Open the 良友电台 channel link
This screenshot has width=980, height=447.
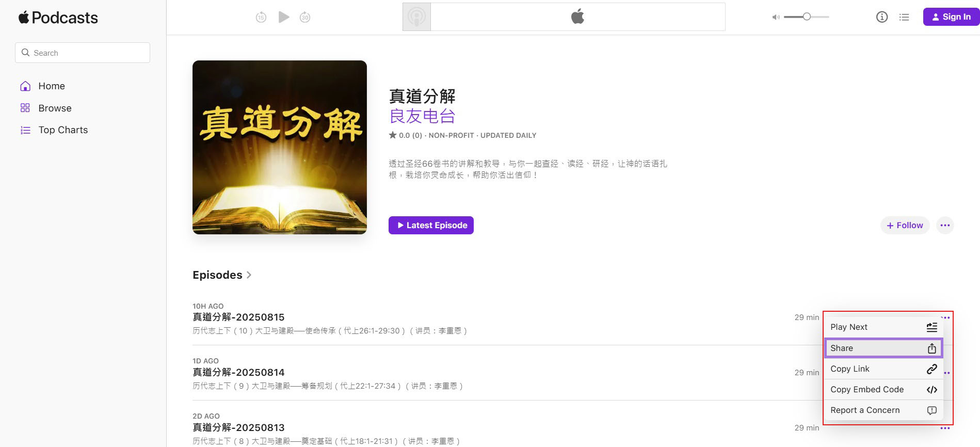click(422, 116)
